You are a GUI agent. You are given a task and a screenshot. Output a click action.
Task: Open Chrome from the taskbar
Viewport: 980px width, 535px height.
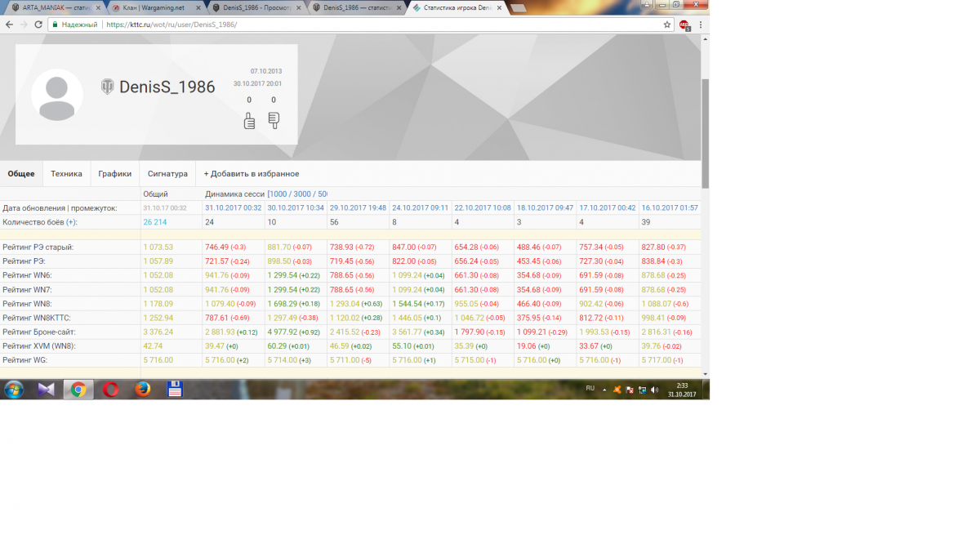click(x=78, y=390)
